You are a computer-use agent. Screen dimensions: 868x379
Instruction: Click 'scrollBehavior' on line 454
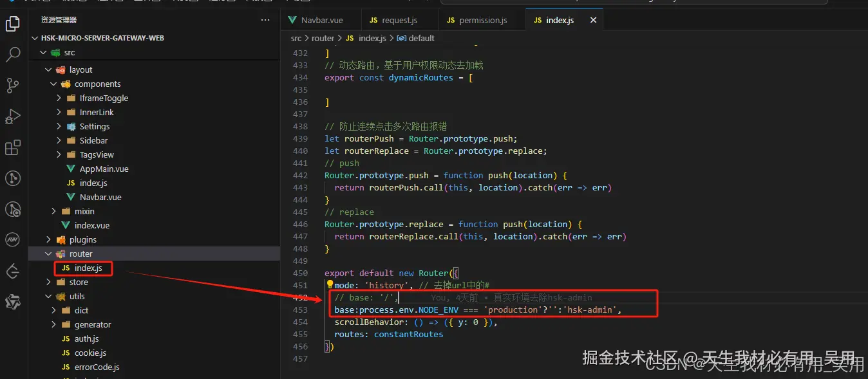click(369, 322)
